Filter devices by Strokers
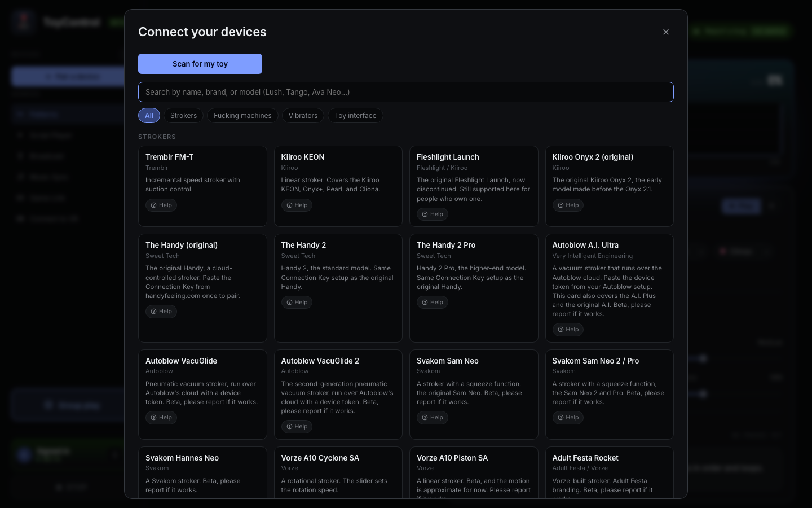812x508 pixels. click(184, 116)
